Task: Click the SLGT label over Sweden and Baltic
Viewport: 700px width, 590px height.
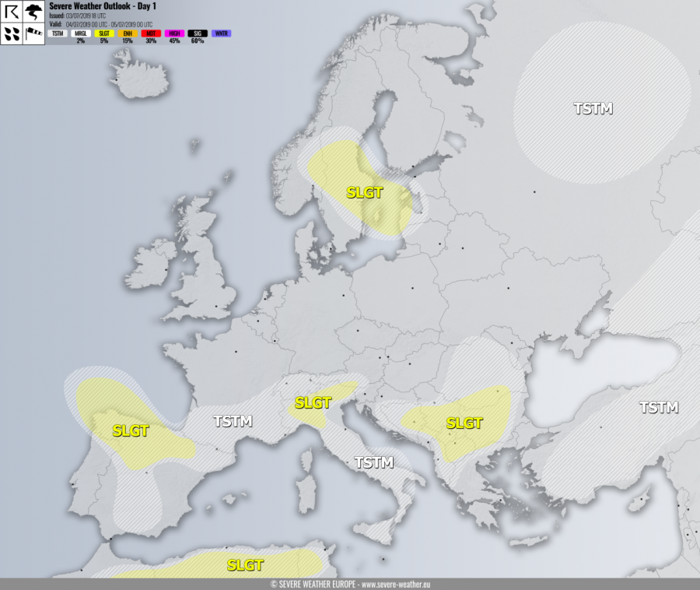Action: [x=365, y=192]
